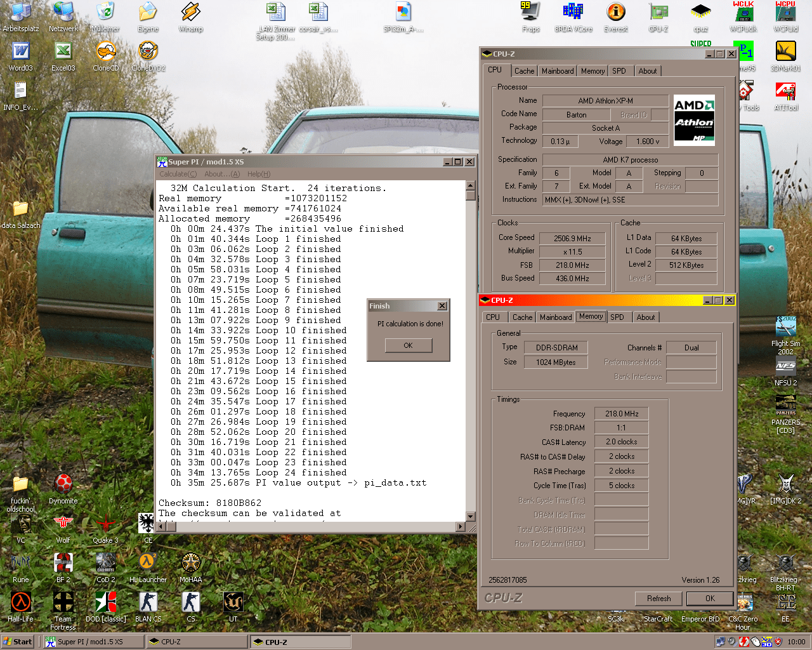Click the CAS# Latency value 2.0 clocks
The width and height of the screenshot is (812, 650).
(622, 442)
